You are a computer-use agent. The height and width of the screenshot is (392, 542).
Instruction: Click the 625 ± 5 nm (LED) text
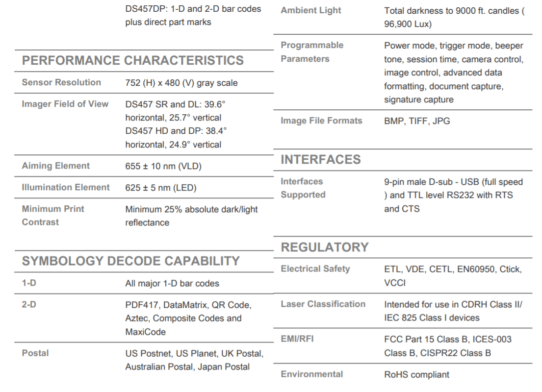[161, 188]
